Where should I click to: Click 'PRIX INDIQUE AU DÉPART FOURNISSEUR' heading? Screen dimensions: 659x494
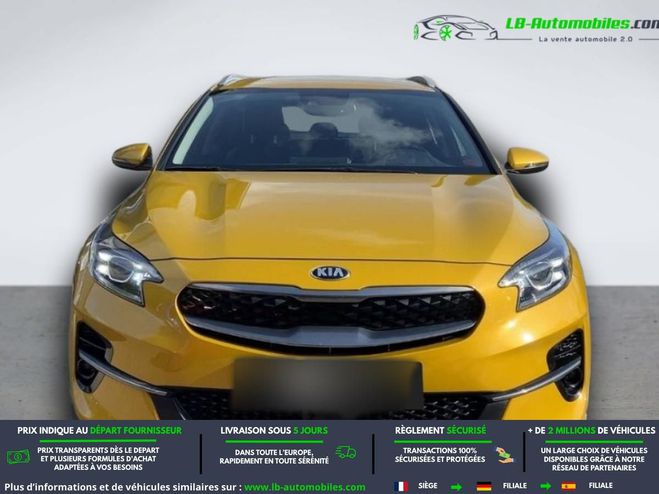click(x=100, y=431)
